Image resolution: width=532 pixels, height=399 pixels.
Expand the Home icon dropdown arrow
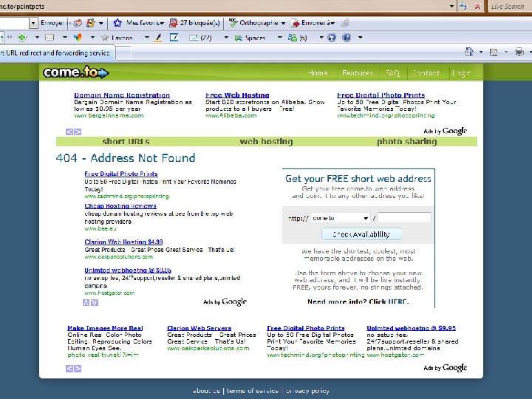[481, 52]
